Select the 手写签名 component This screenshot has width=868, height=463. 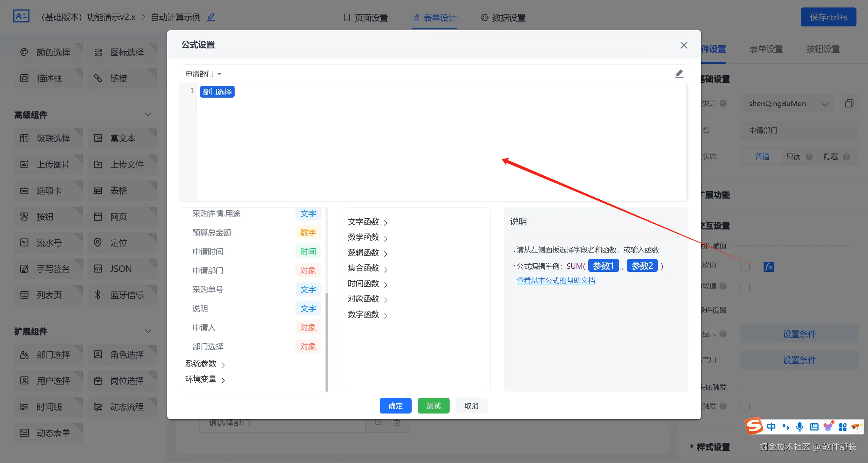point(48,269)
